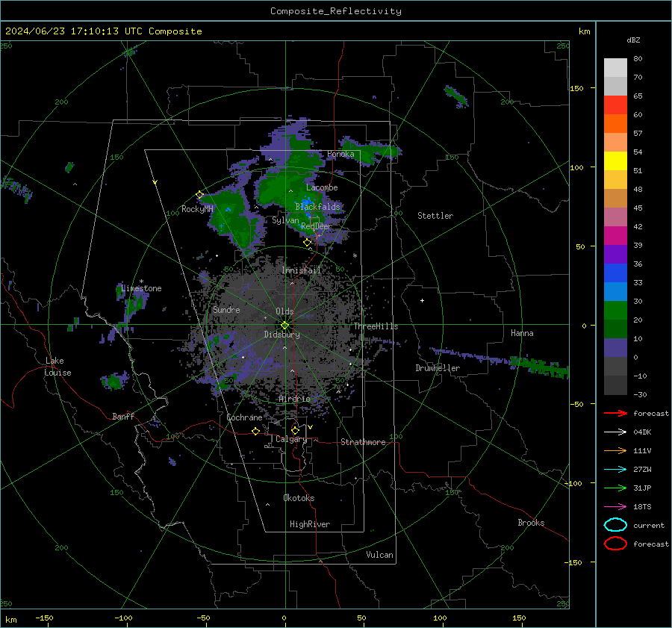The image size is (672, 628).
Task: Click the yellow diamond marker near RockyMH
Action: click(x=199, y=195)
